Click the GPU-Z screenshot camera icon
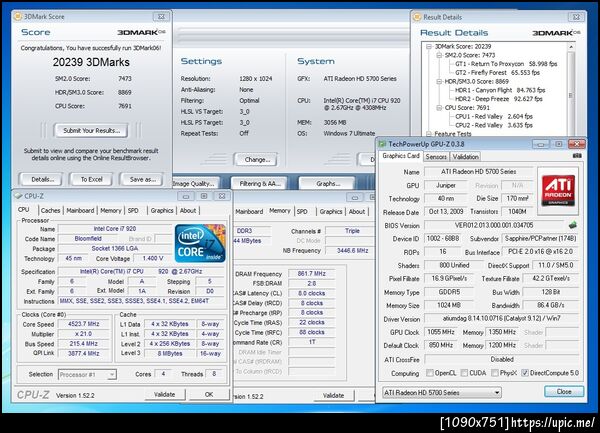 [x=577, y=156]
